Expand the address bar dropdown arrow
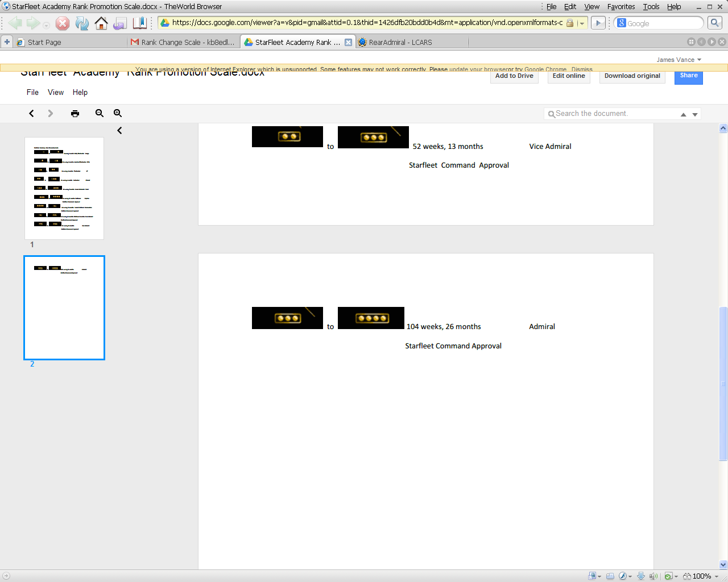 pos(582,23)
